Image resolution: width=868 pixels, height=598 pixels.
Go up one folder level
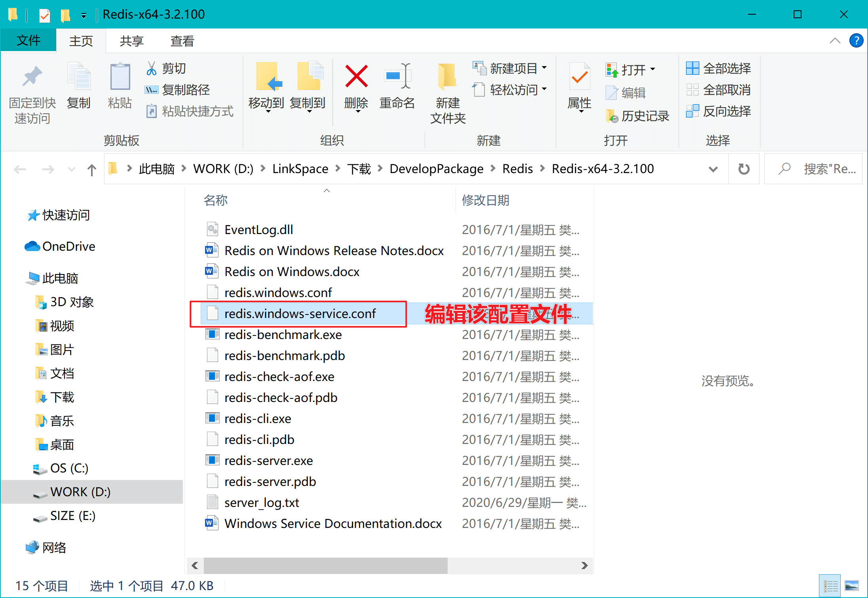click(x=91, y=169)
